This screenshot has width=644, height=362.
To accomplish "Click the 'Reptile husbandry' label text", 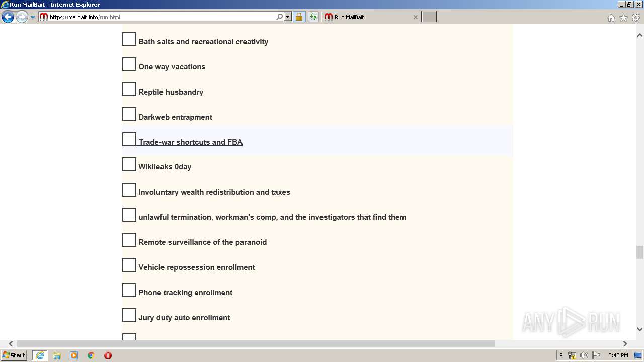I will pyautogui.click(x=171, y=92).
